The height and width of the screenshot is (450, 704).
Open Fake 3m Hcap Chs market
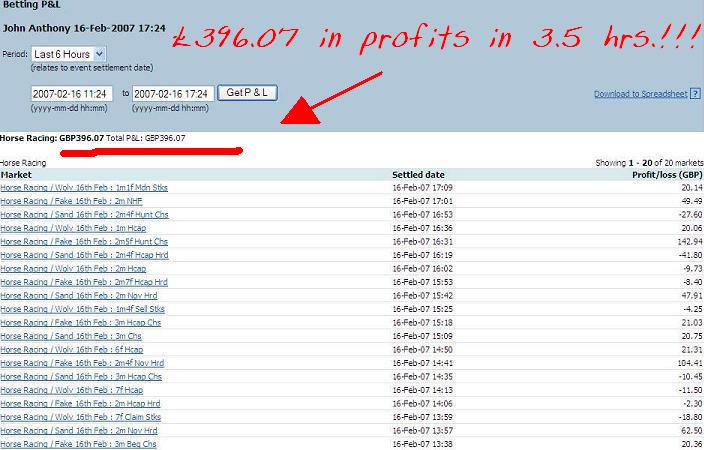(81, 322)
